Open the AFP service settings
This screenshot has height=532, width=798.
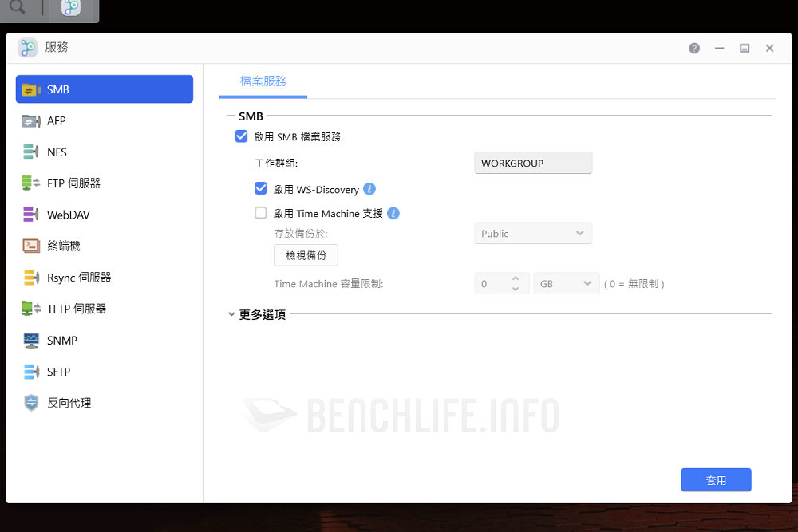tap(56, 121)
